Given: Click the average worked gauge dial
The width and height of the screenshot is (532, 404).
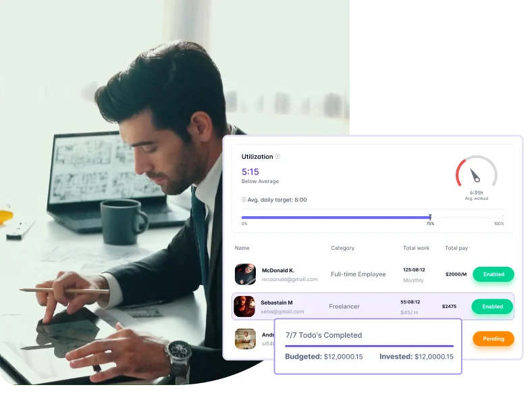Looking at the screenshot, I should (x=476, y=172).
